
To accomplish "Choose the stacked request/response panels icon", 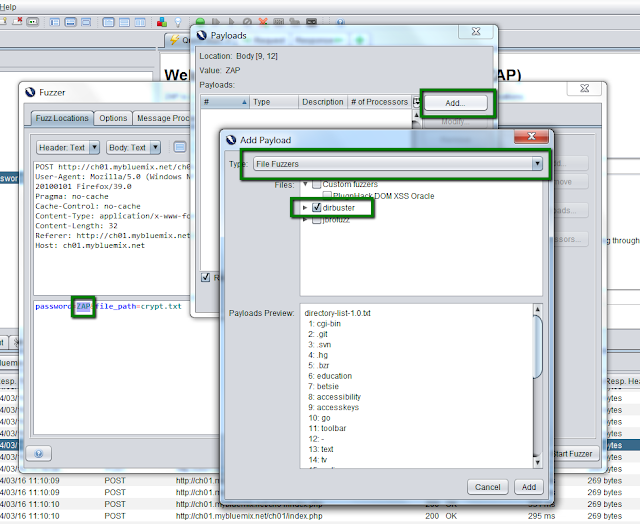I will click(x=124, y=22).
